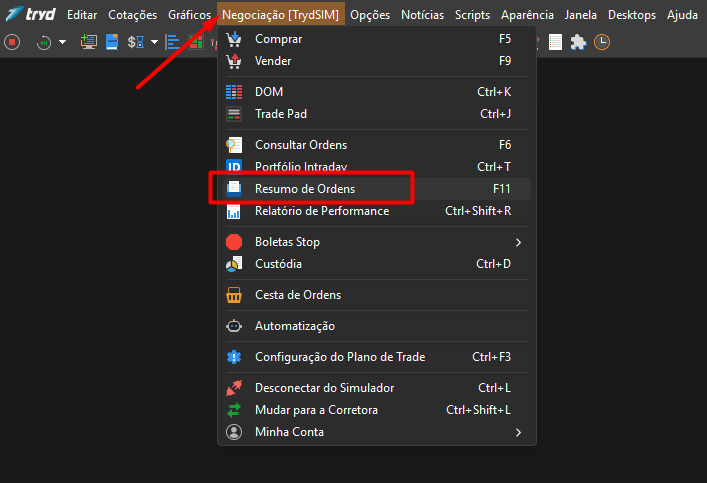This screenshot has height=483, width=707.
Task: Open the Janela menu
Action: [581, 15]
